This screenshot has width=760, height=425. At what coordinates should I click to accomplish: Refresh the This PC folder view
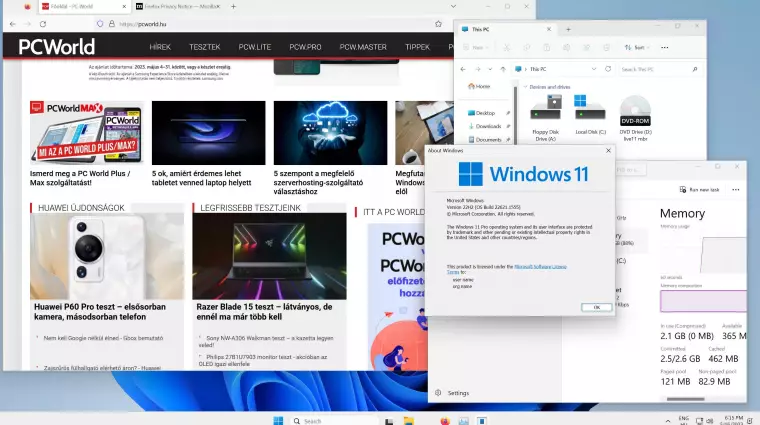pos(608,69)
